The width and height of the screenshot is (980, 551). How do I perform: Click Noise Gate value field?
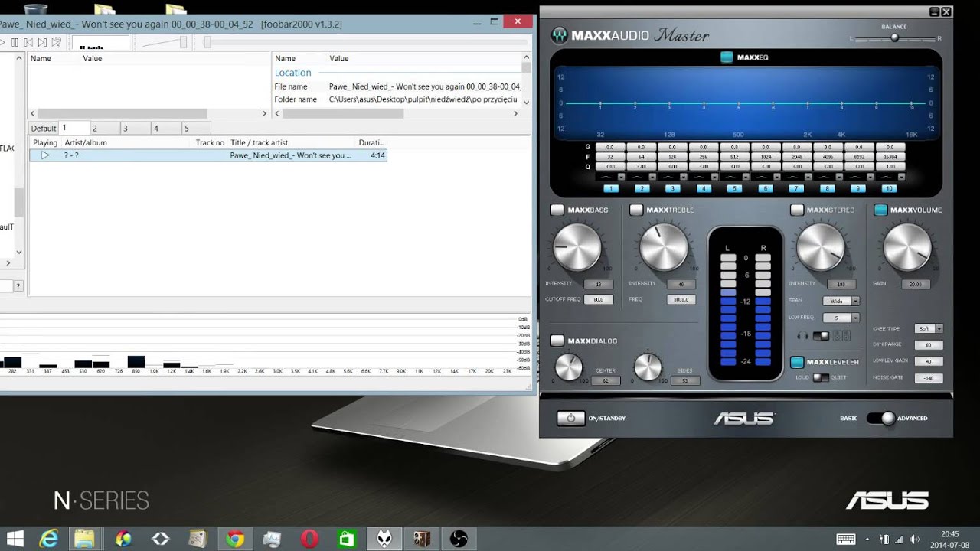(929, 378)
